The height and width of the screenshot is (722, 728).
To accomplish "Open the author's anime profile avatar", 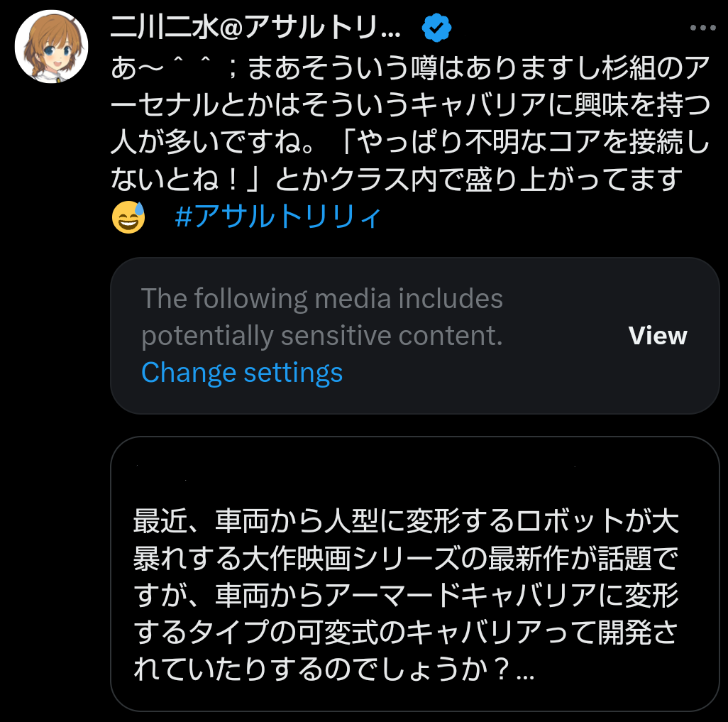I will 52,47.
